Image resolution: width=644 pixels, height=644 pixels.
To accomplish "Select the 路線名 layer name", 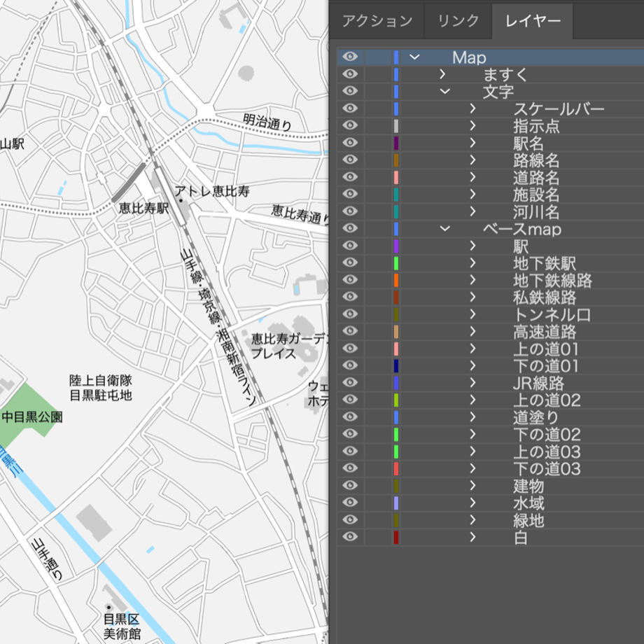I will click(x=536, y=160).
